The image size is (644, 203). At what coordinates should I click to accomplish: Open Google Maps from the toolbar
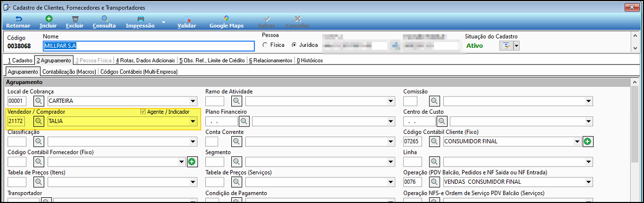[x=226, y=22]
